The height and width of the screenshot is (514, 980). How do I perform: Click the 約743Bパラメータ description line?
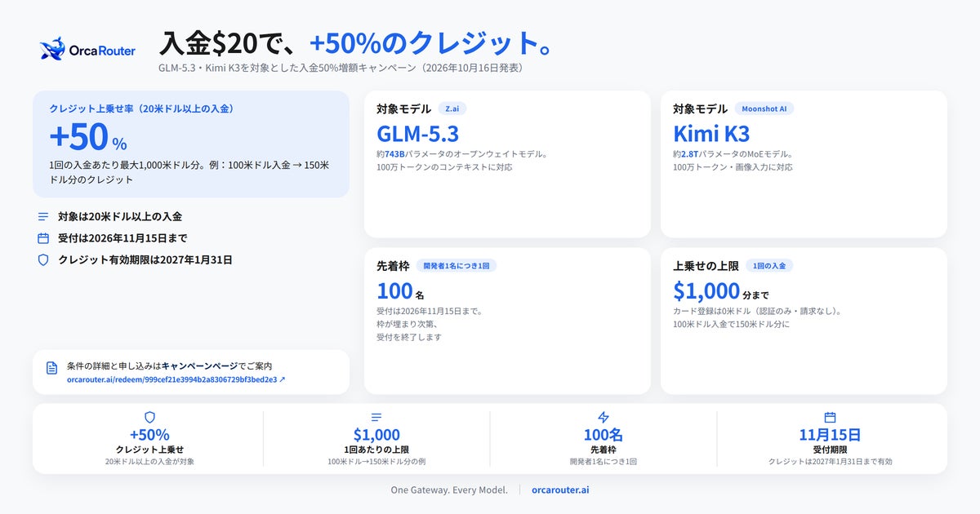tap(461, 153)
